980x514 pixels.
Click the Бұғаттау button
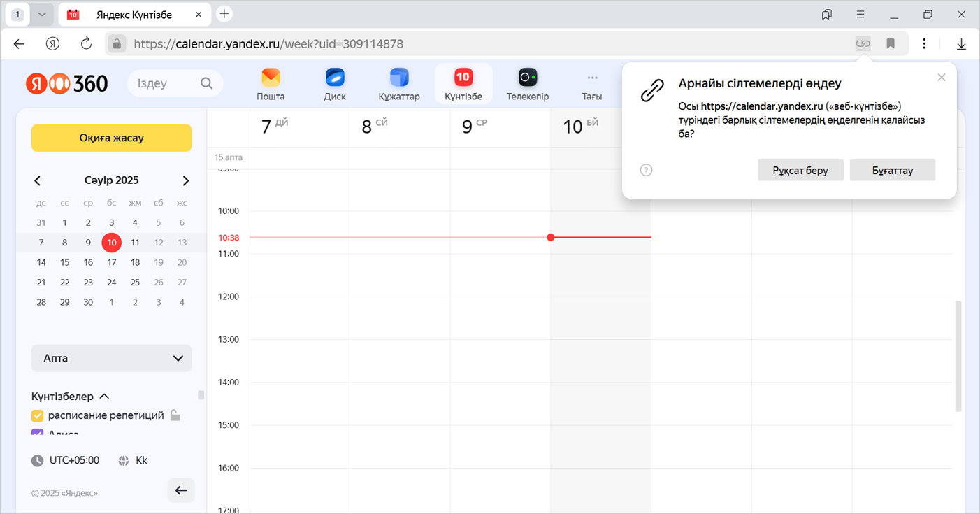[x=892, y=170]
